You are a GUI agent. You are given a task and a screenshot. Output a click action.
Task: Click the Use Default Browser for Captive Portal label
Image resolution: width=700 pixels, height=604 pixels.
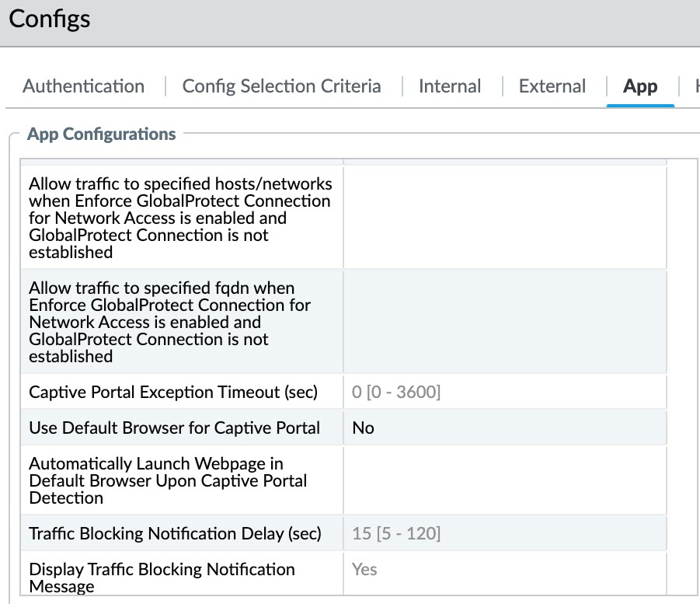[174, 428]
